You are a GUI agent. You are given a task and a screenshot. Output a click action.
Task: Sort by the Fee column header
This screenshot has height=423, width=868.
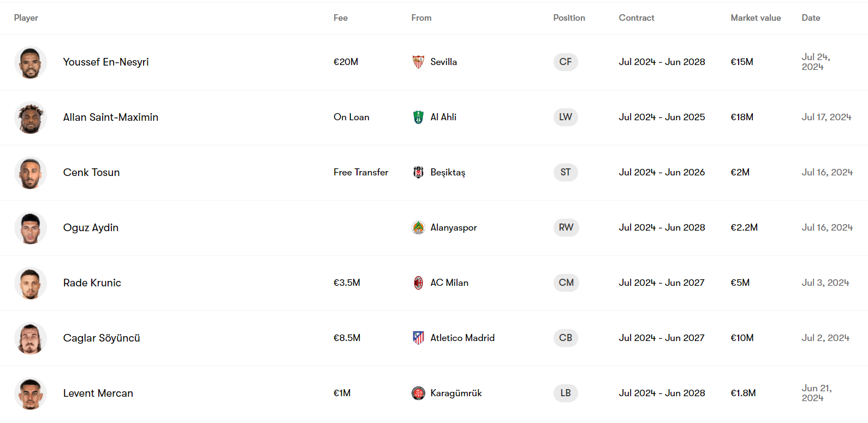click(341, 18)
